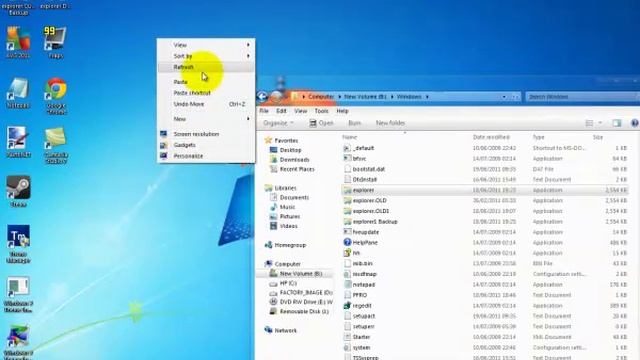Select Videos under Libraries

(x=289, y=226)
